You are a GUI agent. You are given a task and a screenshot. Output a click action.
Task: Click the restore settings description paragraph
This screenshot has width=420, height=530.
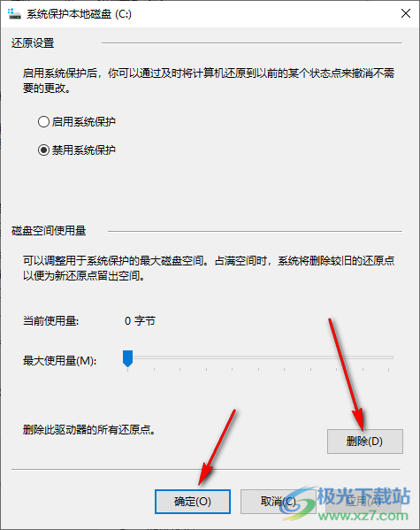(209, 81)
